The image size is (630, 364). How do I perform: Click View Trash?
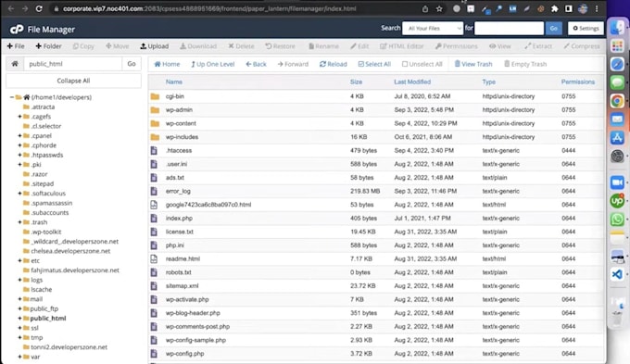coord(473,64)
